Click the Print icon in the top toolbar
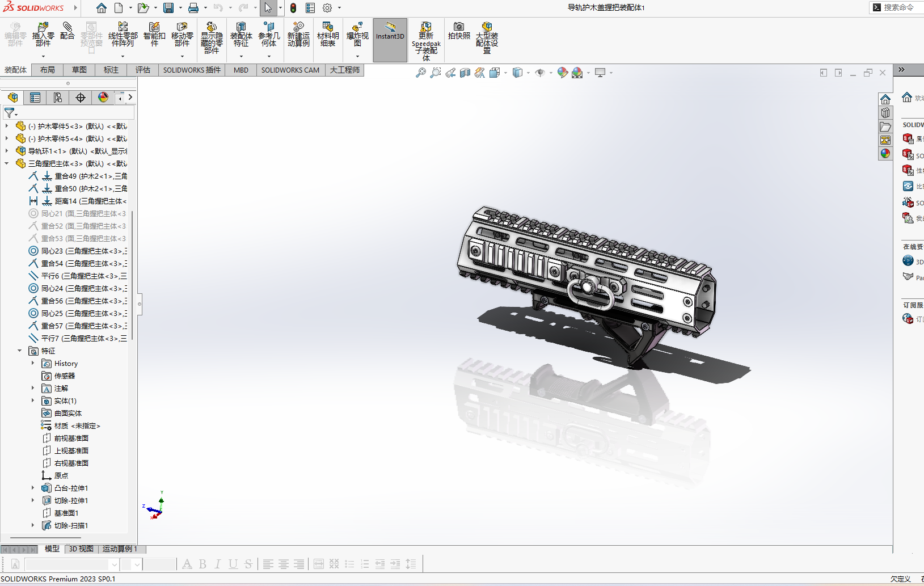 coord(193,8)
